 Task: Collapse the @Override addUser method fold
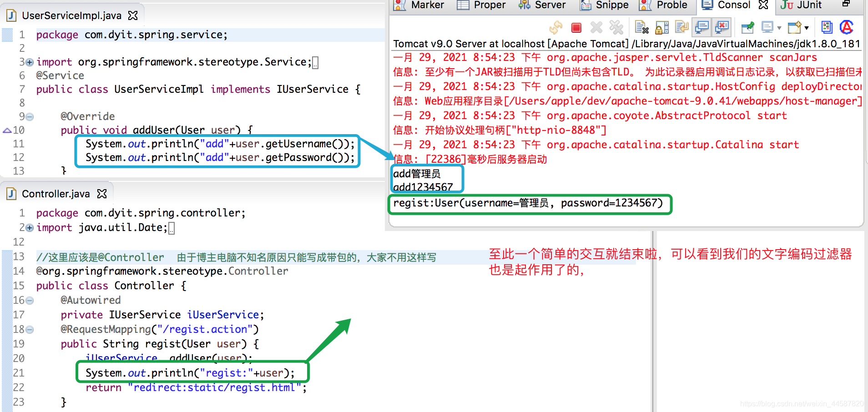[30, 117]
